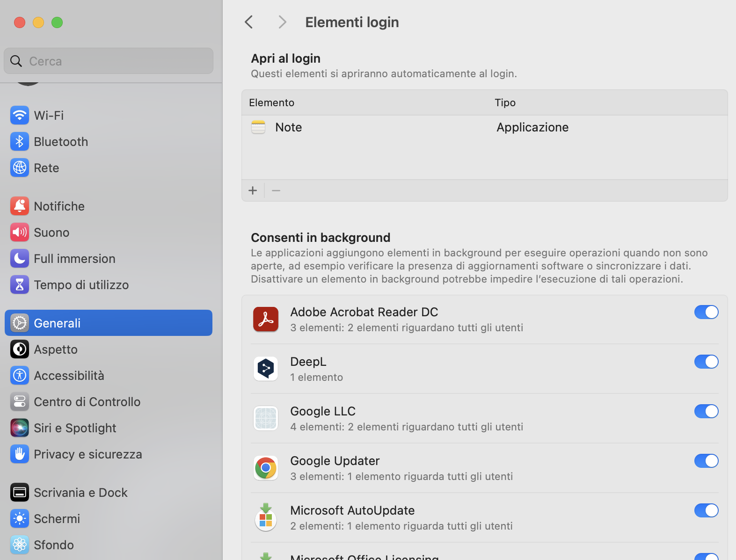Open Notifiche label in the sidebar
The image size is (736, 560).
coord(59,206)
